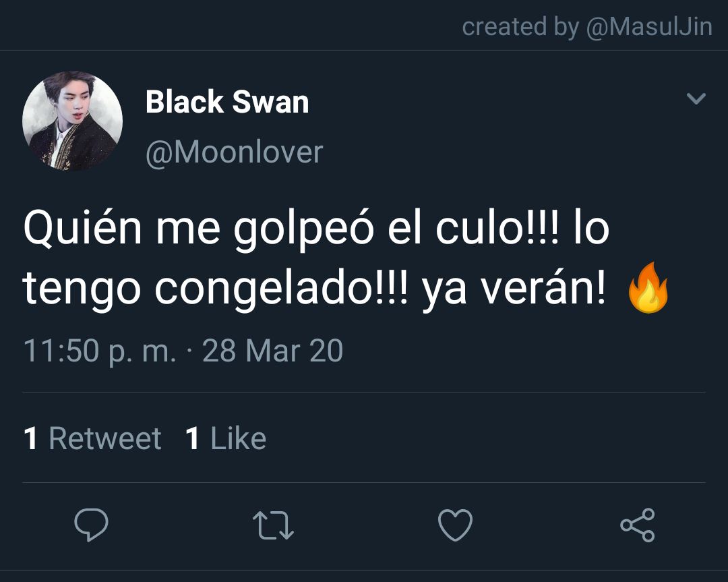Viewport: 728px width, 582px height.
Task: Select the word 'Retweet' in stats row
Action: (105, 438)
